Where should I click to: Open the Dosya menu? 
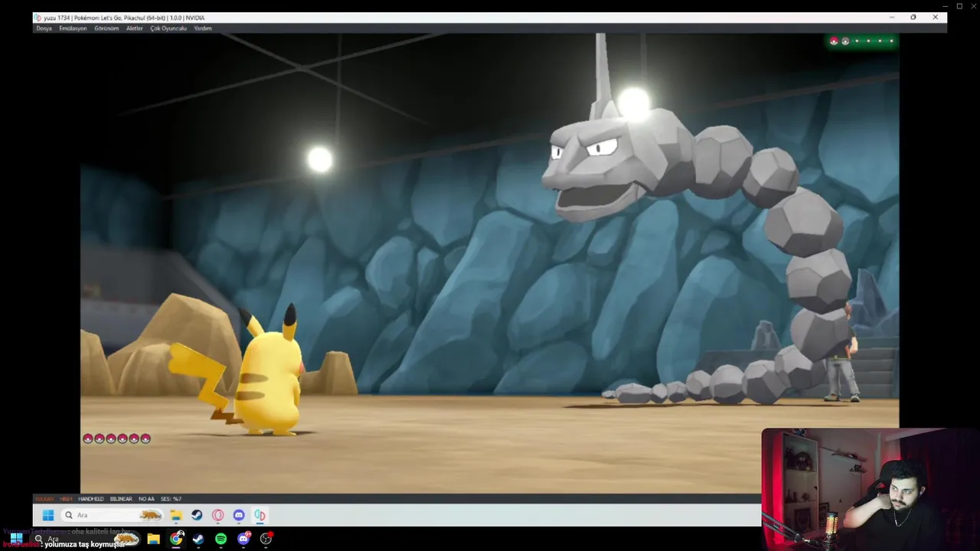[x=44, y=28]
